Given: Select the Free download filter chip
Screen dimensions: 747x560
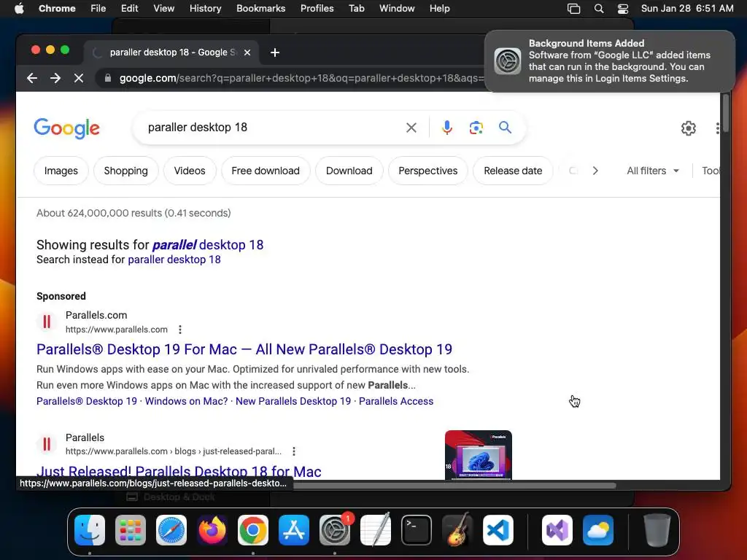Looking at the screenshot, I should coord(266,171).
